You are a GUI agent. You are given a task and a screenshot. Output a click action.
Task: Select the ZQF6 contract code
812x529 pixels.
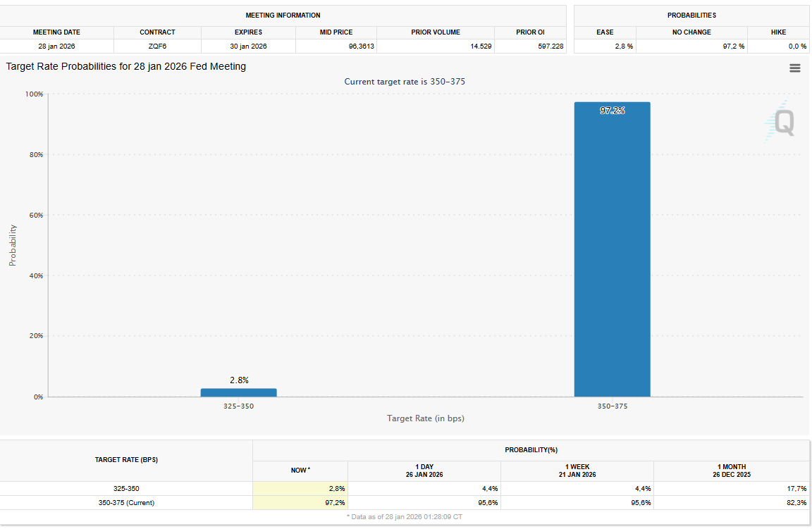[156, 45]
